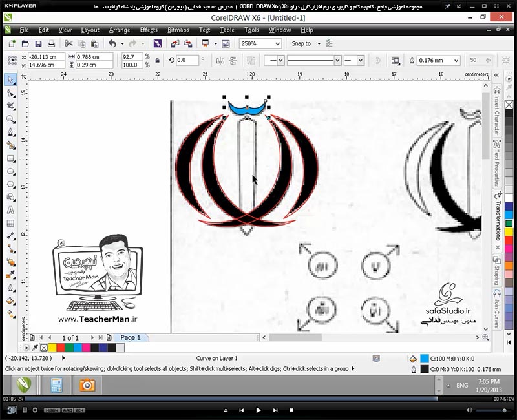The height and width of the screenshot is (420, 517).
Task: Click the no-fill X swatch in document palette
Action: (x=44, y=348)
